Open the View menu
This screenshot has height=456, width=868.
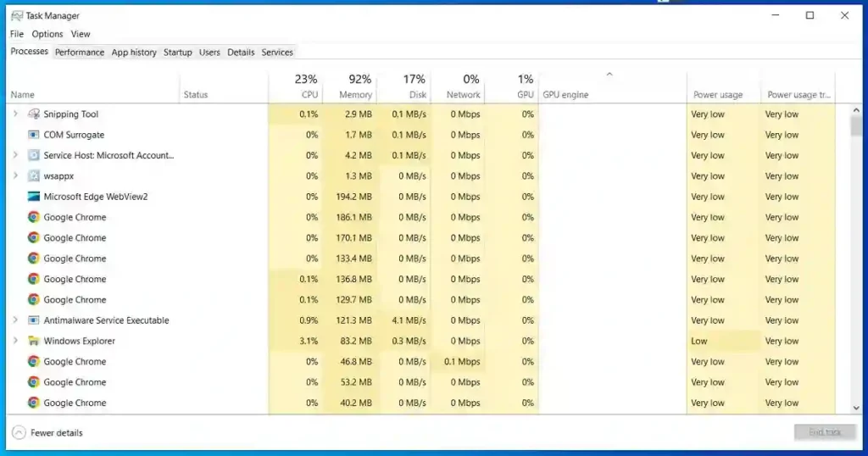pos(81,34)
